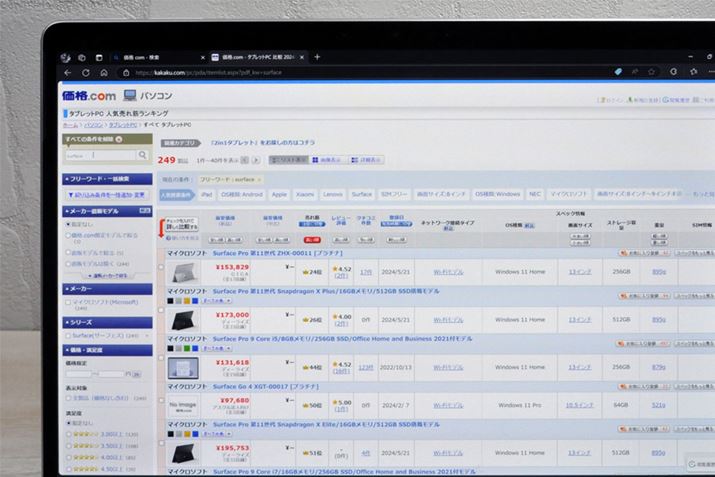Open すべての色 dropdown under Surface Pro 9 Core i5
Viewport: 715px width, 477px height.
pos(217,348)
